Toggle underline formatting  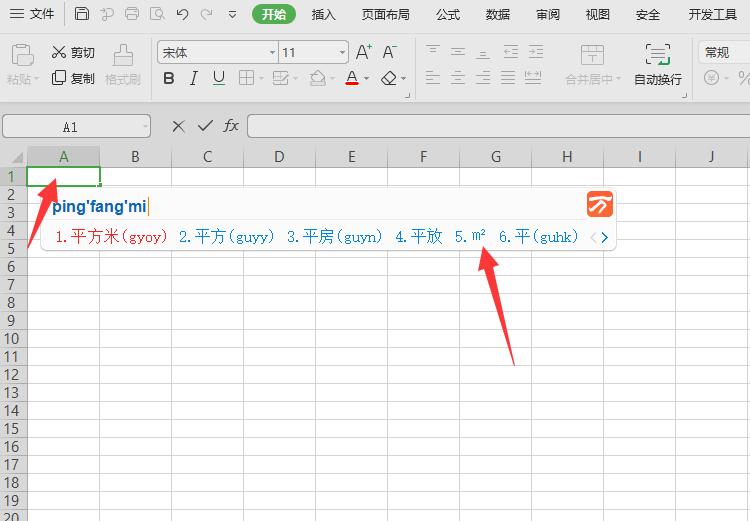(x=219, y=78)
